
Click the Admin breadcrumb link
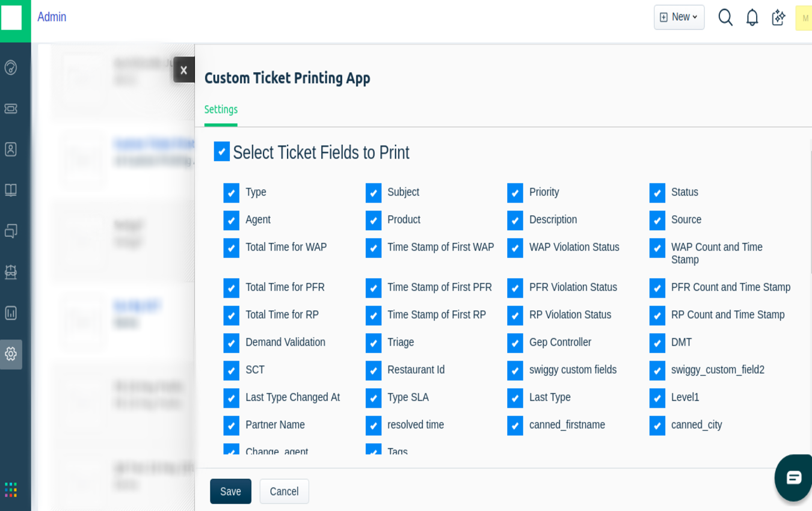click(x=52, y=17)
